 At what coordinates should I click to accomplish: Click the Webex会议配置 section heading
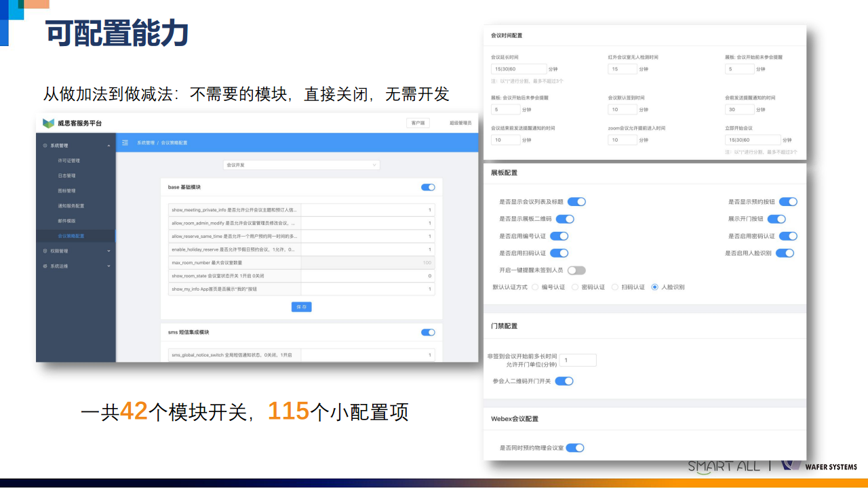[x=514, y=419]
